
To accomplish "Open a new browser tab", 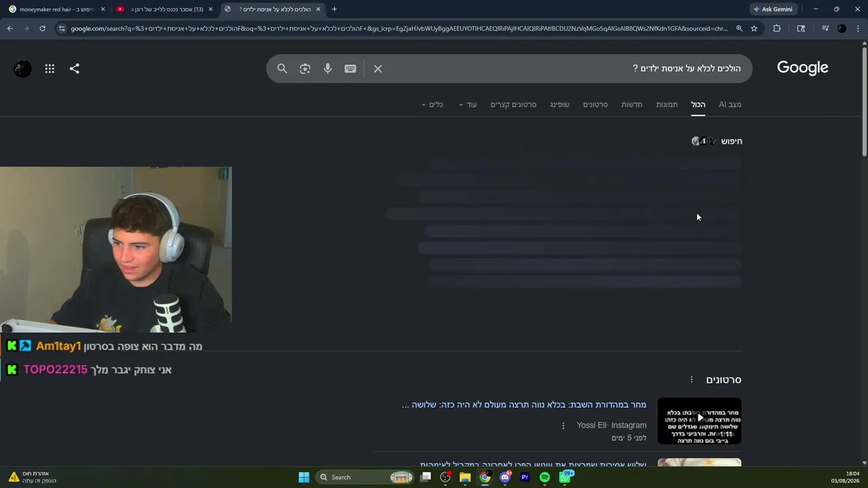I will click(334, 9).
